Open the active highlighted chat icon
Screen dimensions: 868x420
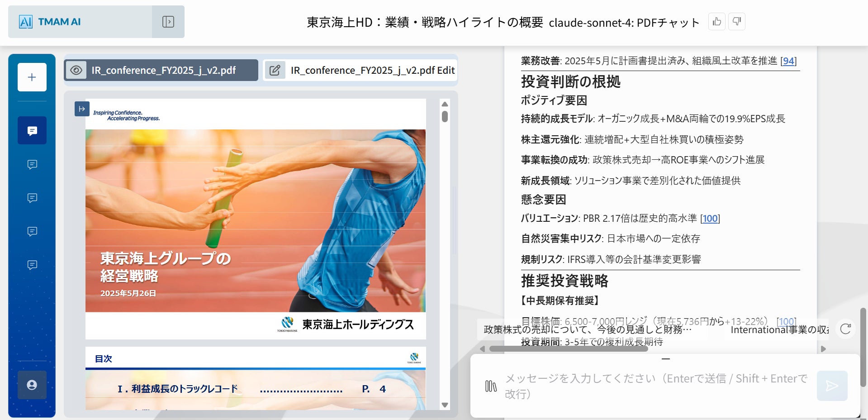[x=32, y=130]
